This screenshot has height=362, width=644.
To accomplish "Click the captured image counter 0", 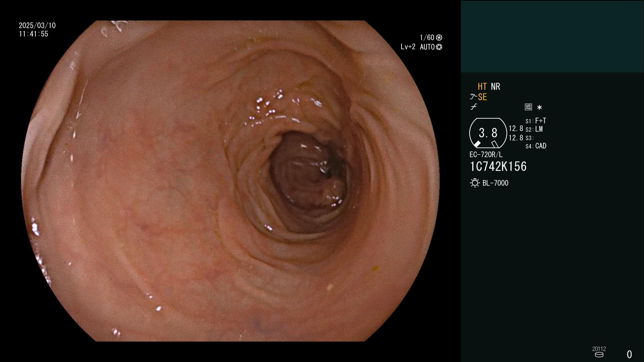I will [629, 354].
